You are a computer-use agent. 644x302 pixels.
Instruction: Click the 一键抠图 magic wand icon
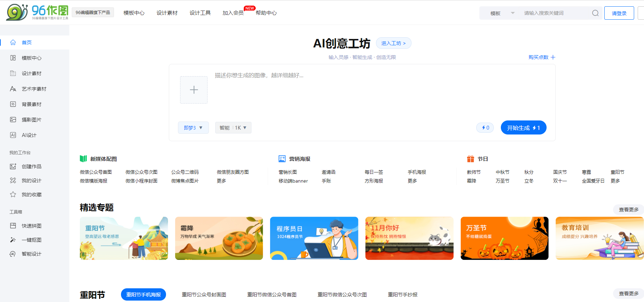pyautogui.click(x=13, y=240)
